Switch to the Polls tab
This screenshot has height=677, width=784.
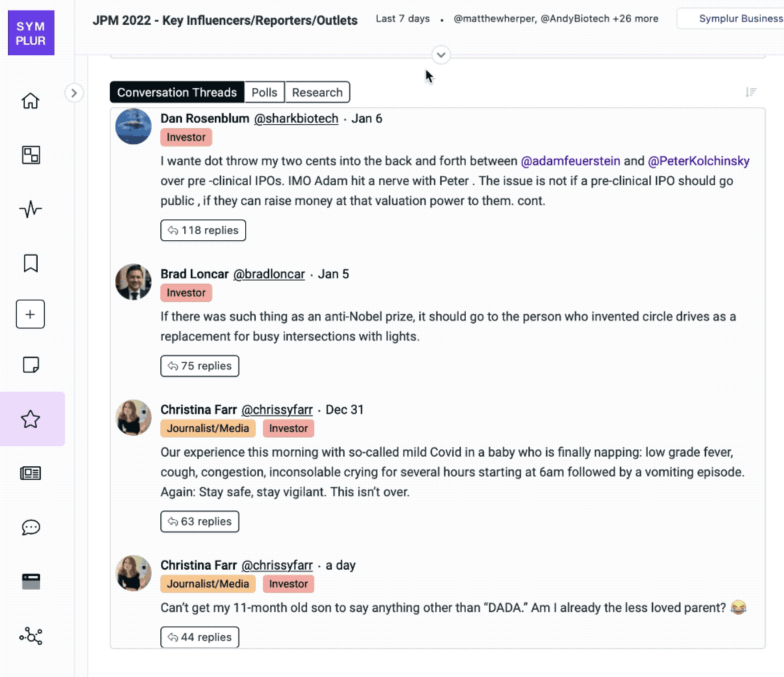click(x=265, y=92)
